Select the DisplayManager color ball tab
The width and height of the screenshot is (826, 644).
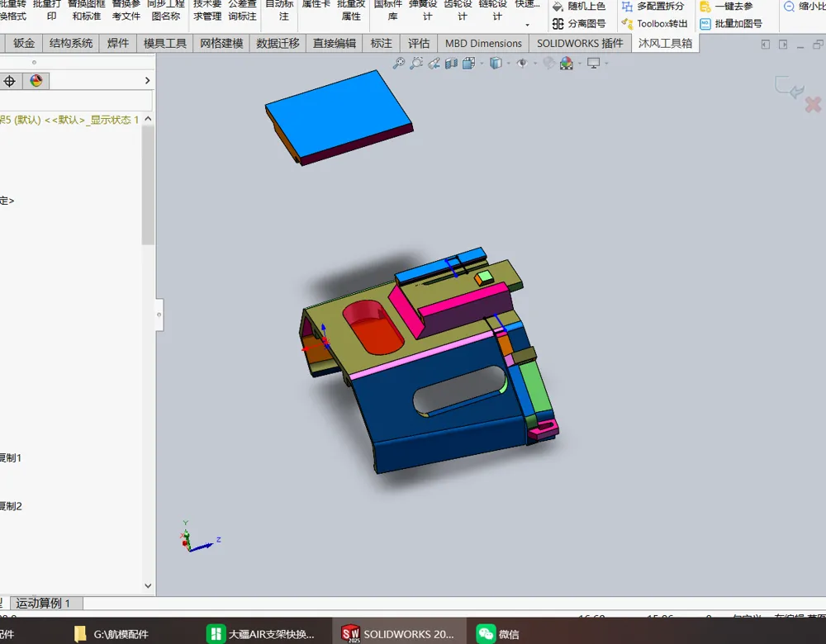click(36, 81)
